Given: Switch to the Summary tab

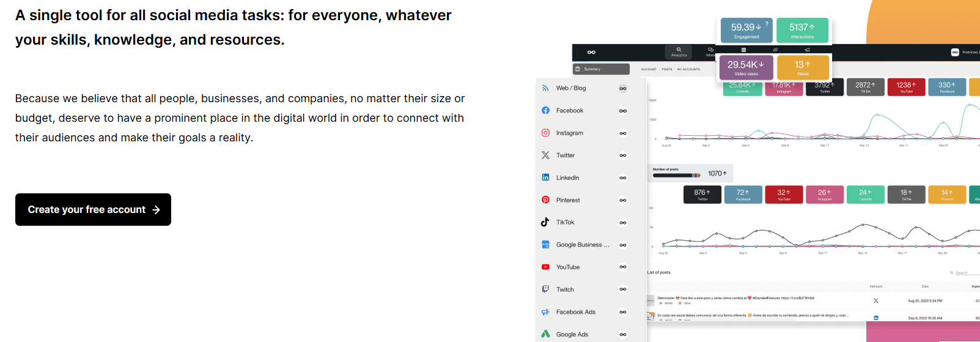Looking at the screenshot, I should click(601, 69).
